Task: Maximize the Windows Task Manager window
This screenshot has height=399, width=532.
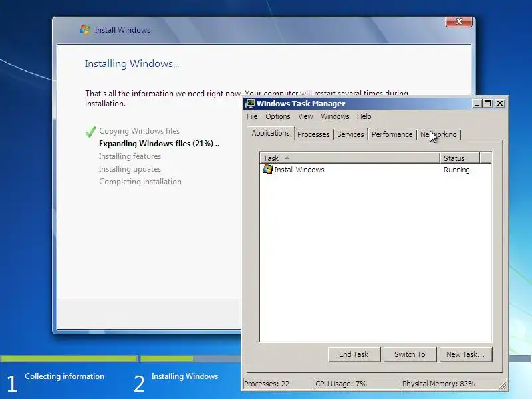Action: coord(487,104)
